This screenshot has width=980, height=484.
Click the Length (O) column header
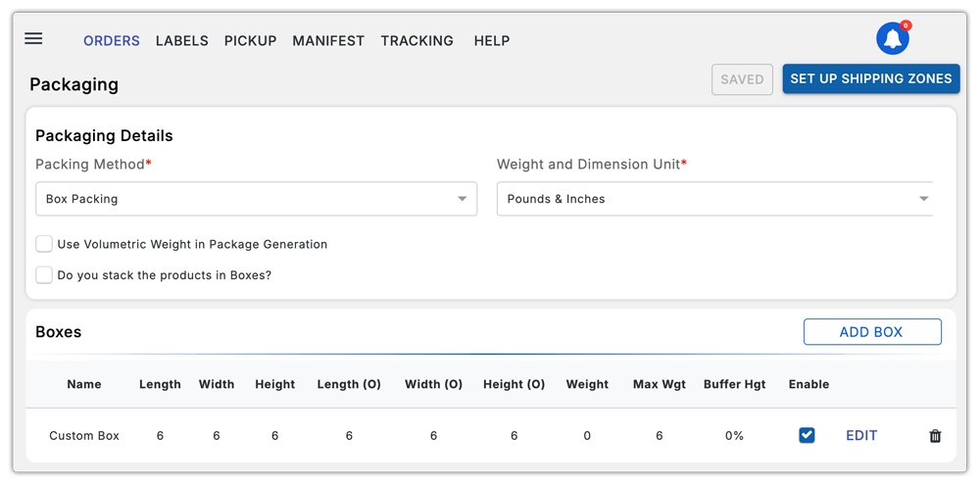[349, 384]
